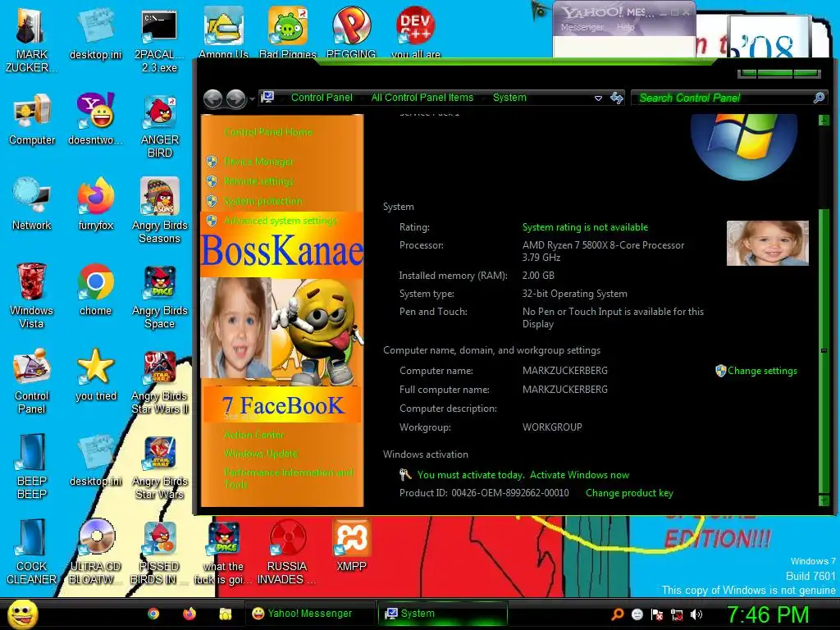Open the Windows Vista recycle bin icon
The image size is (840, 630).
click(x=31, y=295)
